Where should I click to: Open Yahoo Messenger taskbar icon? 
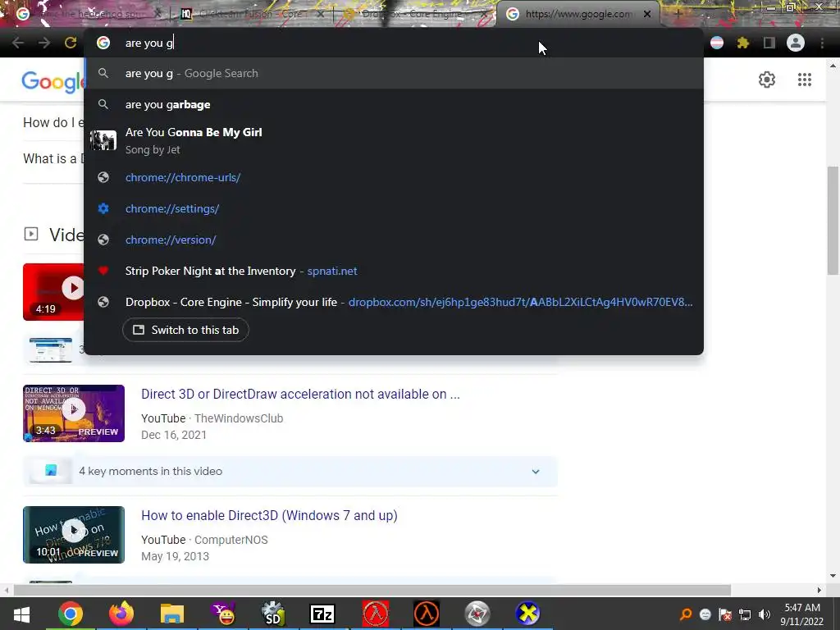pyautogui.click(x=223, y=614)
